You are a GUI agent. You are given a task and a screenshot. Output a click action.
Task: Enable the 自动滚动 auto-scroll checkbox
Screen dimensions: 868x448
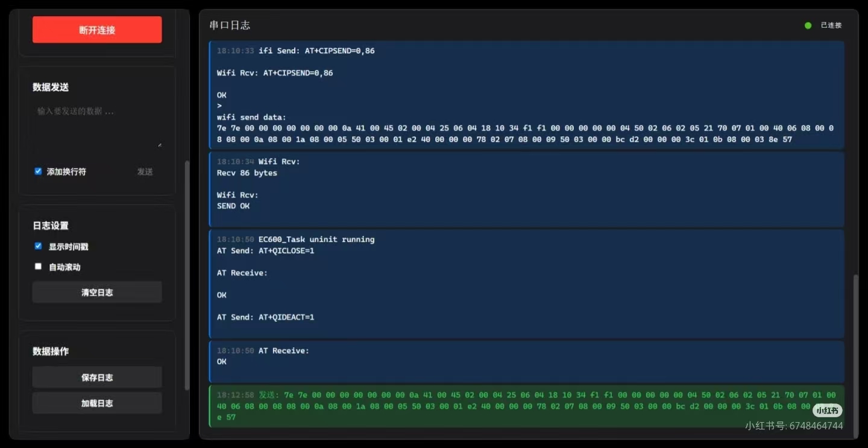[x=38, y=267]
